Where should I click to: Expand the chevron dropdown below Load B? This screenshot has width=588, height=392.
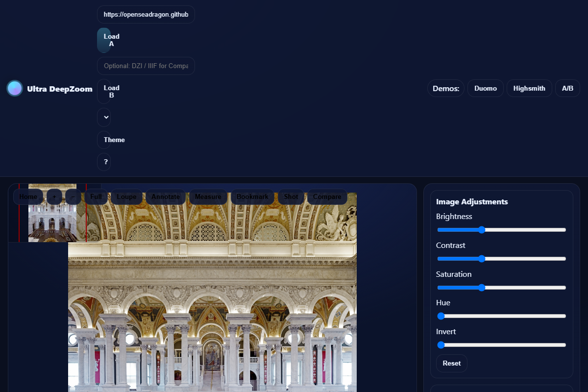104,118
